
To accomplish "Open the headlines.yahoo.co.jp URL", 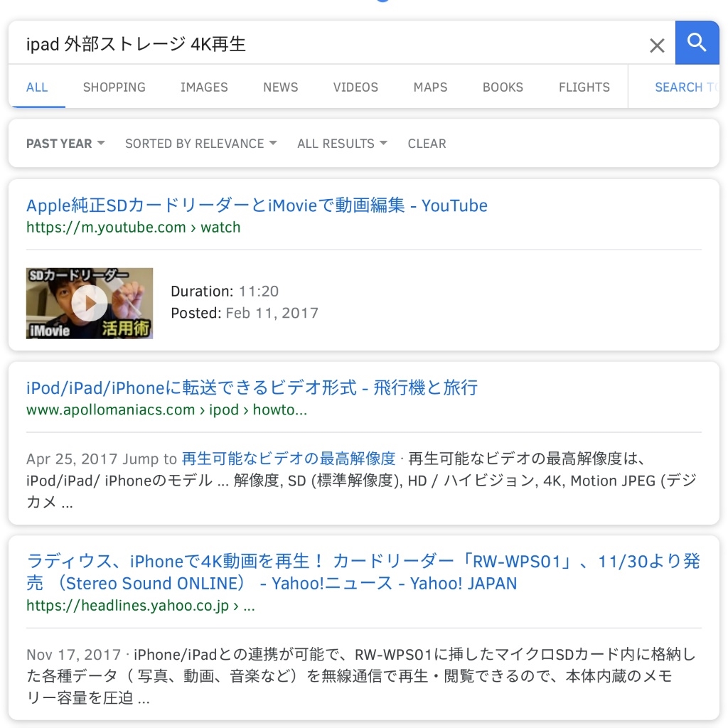I will tap(140, 606).
